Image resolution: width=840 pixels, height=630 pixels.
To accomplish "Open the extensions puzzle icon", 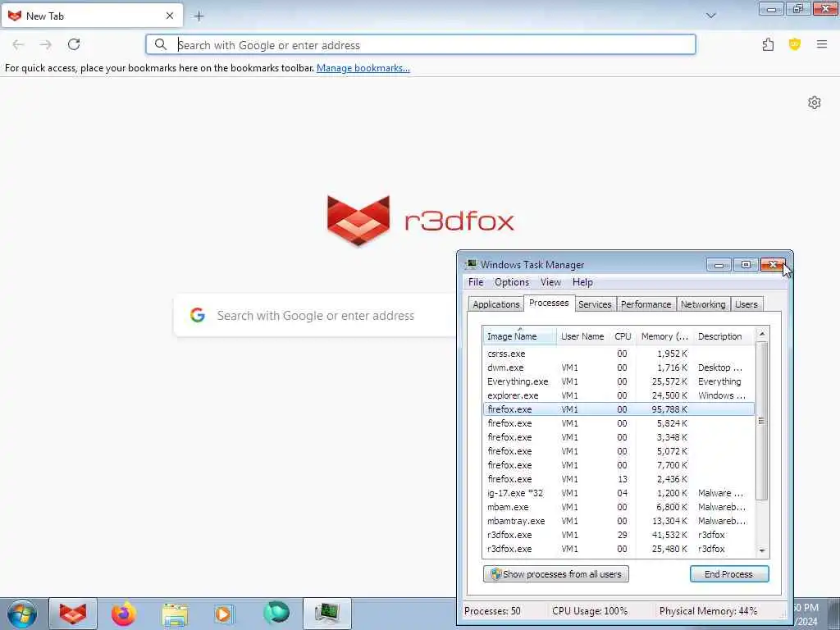I will (x=768, y=45).
